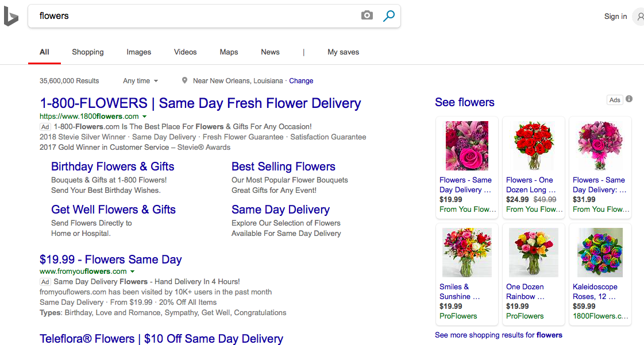Screen dimensions: 644x345
Task: Click the One Dozen Rainbow bouquet image
Action: click(x=533, y=252)
